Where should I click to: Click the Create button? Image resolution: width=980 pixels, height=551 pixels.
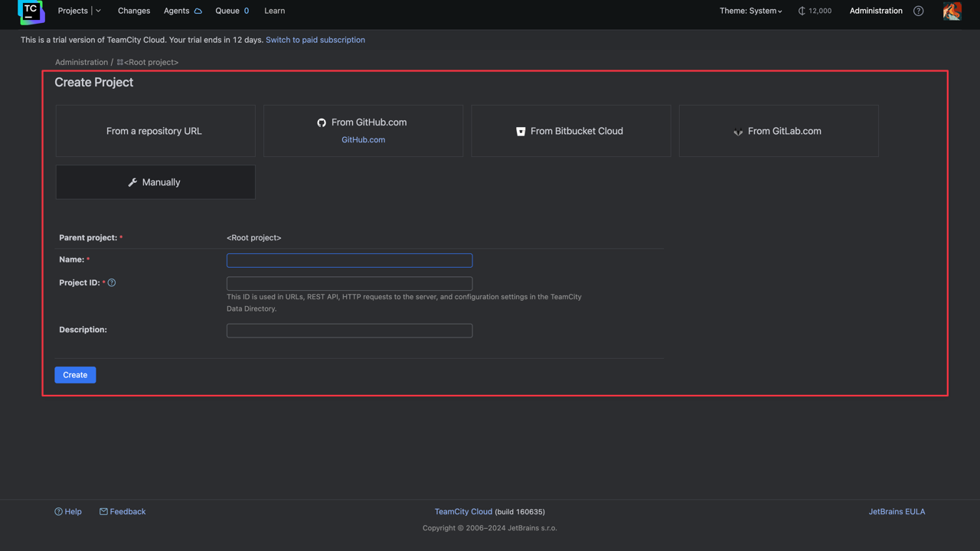[75, 374]
